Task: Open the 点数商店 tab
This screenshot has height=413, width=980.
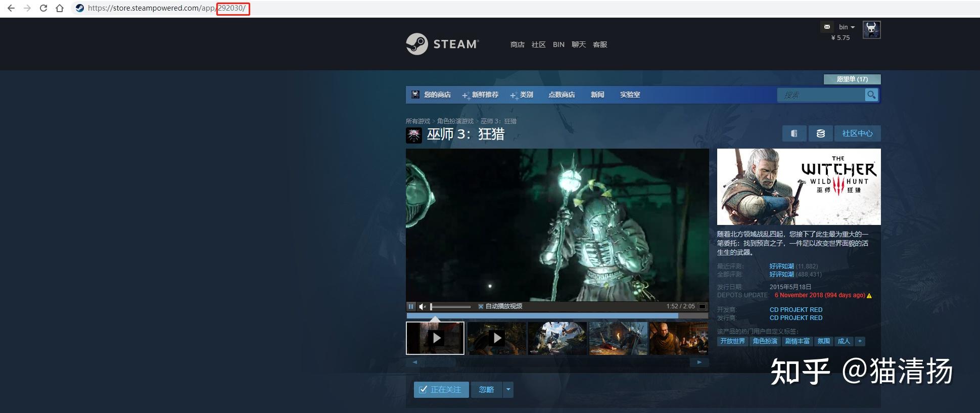Action: click(x=562, y=95)
